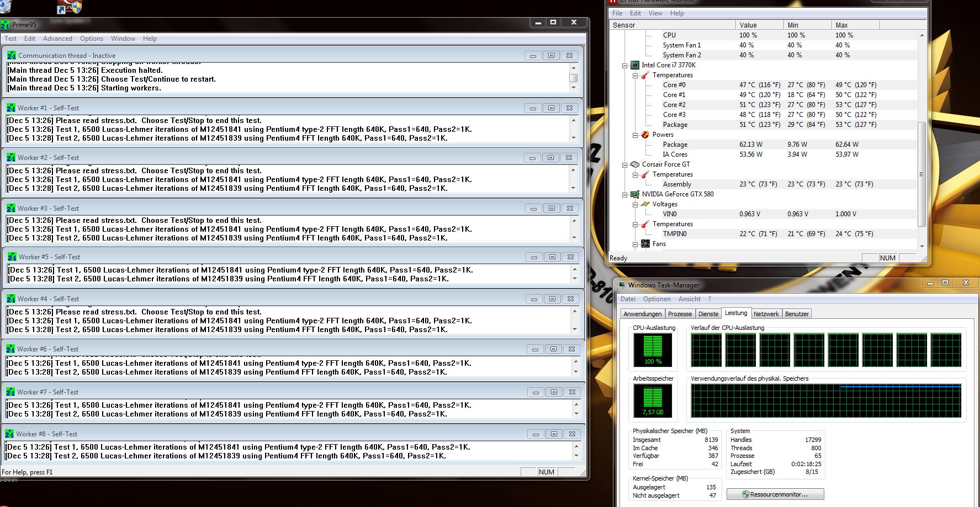980x507 pixels.
Task: Click the Fans icon in the sensor tree
Action: click(x=645, y=244)
